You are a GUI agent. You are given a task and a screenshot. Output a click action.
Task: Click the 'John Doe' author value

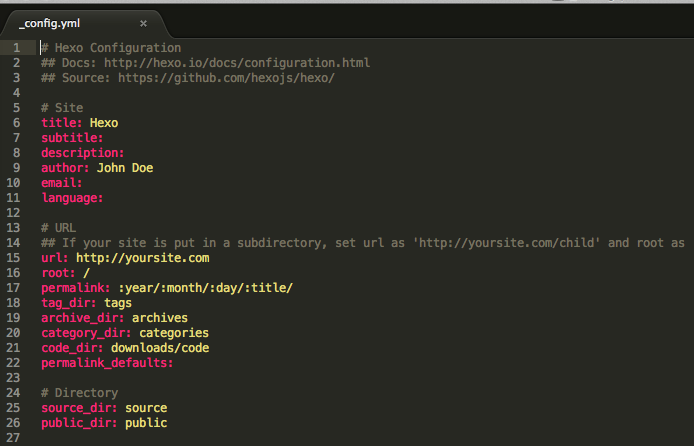125,168
